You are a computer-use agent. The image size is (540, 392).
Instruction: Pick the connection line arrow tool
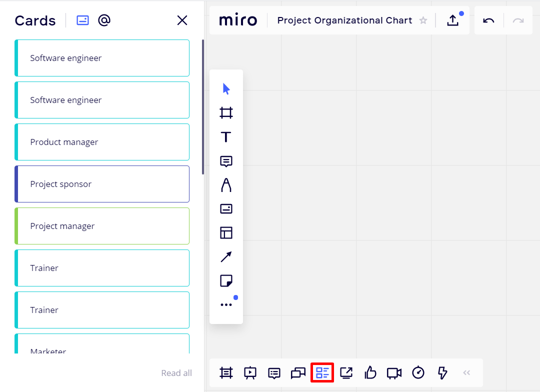click(226, 257)
